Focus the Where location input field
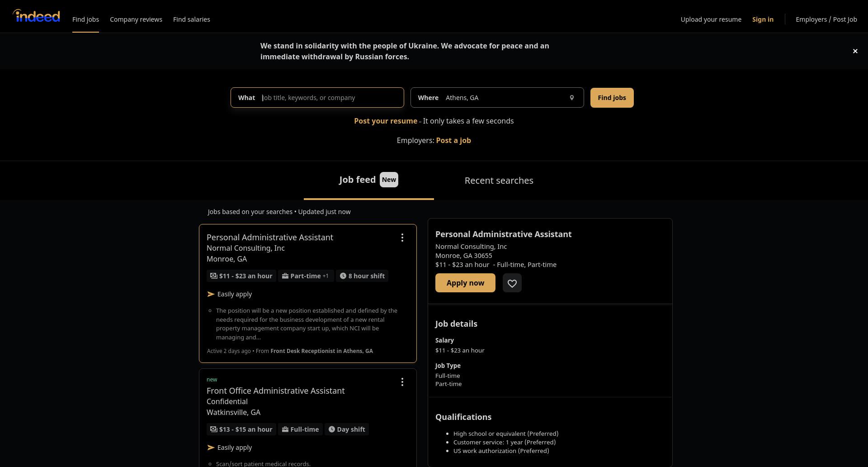868x467 pixels. [497, 98]
